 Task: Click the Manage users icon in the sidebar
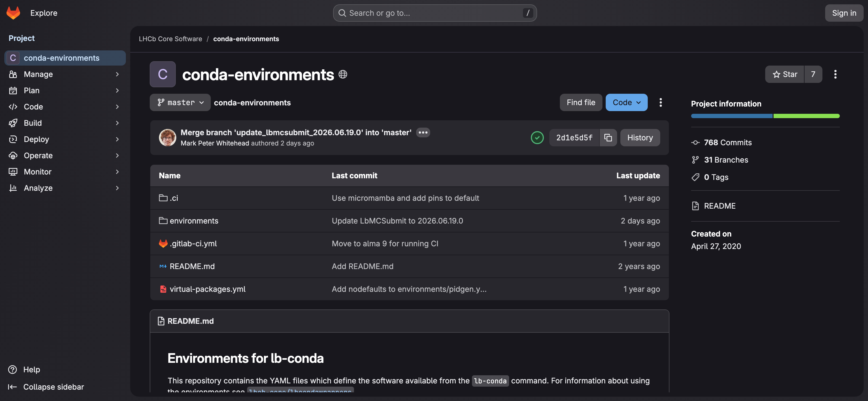point(13,74)
